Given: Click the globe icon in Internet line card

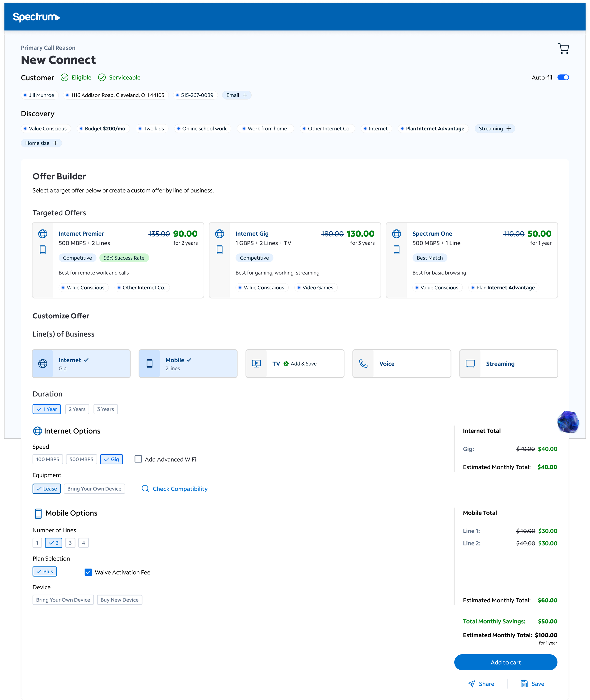Looking at the screenshot, I should (x=43, y=363).
